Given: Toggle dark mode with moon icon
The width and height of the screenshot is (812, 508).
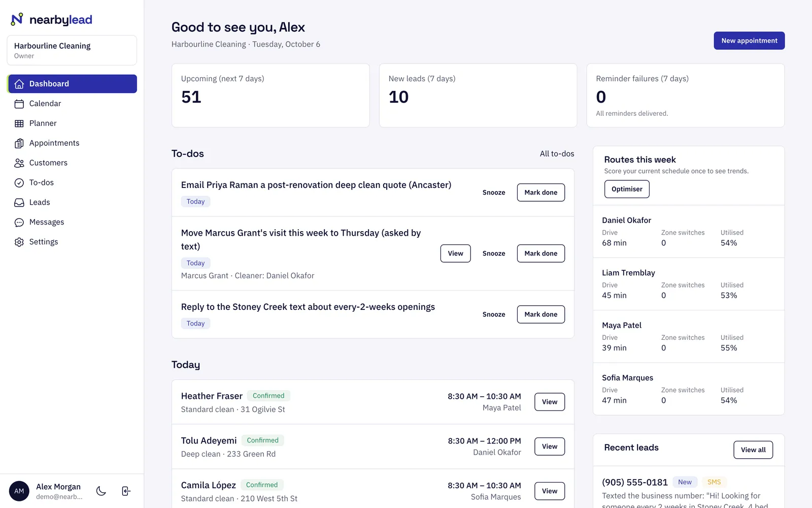Looking at the screenshot, I should [101, 491].
